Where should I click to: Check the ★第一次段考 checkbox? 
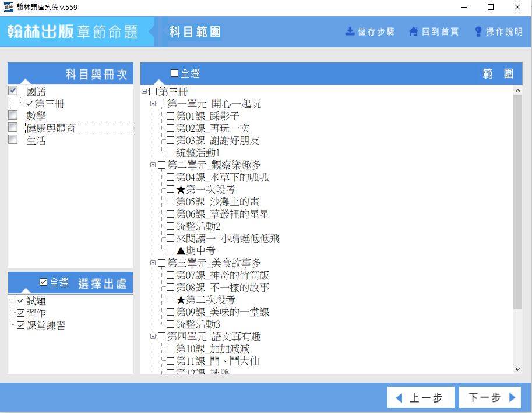[x=170, y=189]
